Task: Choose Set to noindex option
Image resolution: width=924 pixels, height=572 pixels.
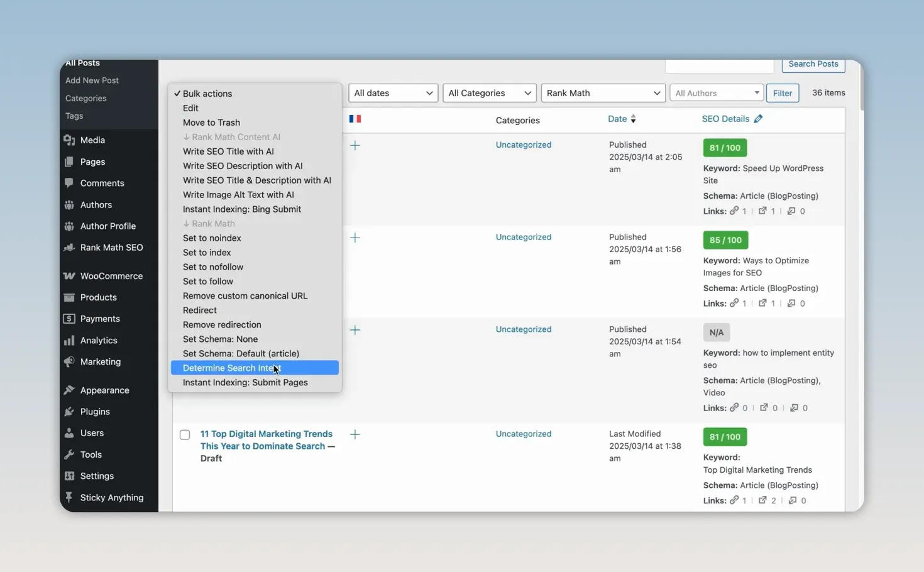Action: 255,238
